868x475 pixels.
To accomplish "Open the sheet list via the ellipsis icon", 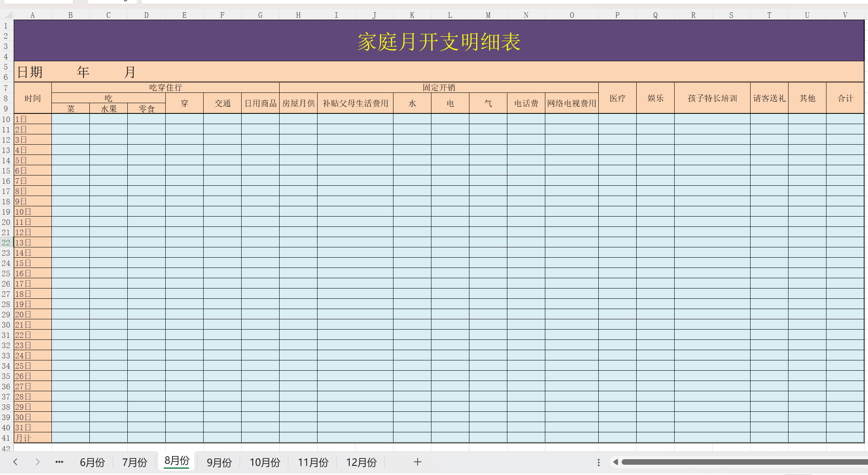I will pos(59,462).
